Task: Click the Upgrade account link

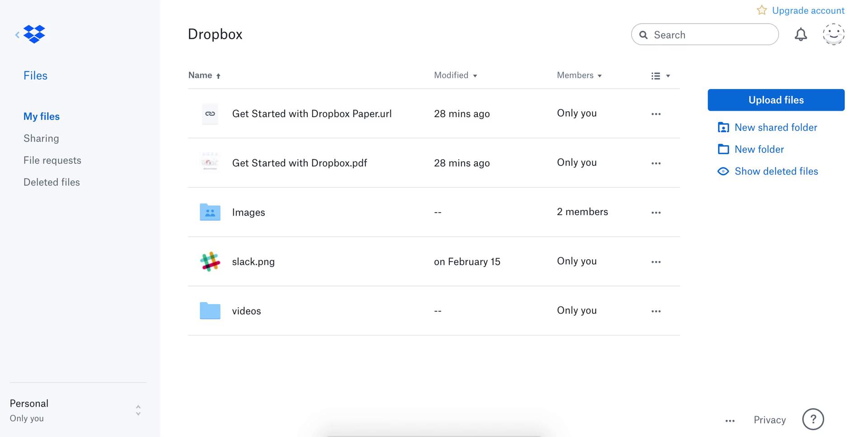Action: click(808, 10)
